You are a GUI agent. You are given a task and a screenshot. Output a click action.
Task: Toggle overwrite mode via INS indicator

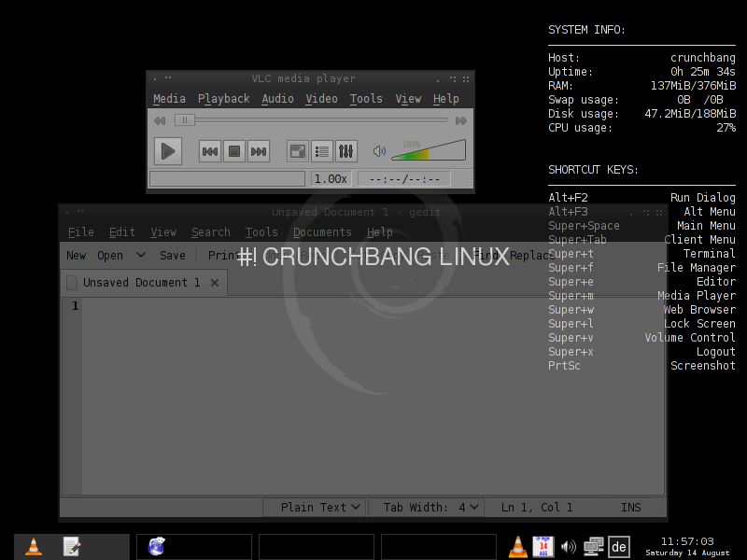(x=630, y=507)
